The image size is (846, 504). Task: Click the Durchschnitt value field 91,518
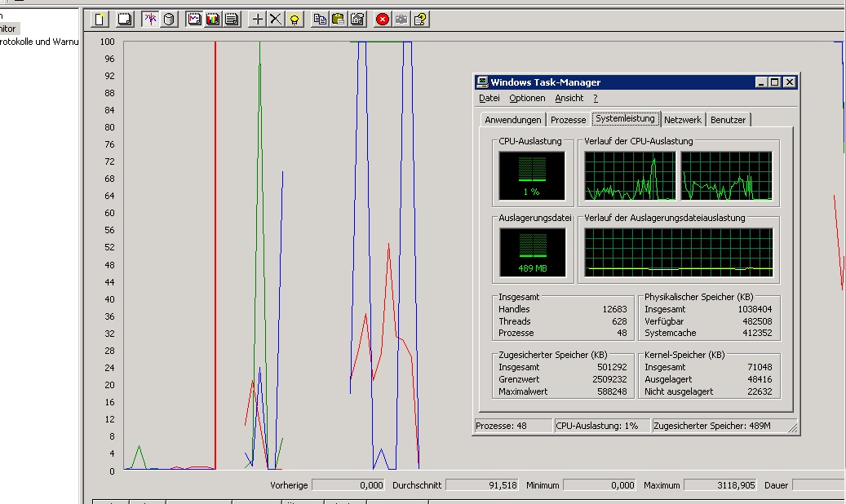pos(482,485)
